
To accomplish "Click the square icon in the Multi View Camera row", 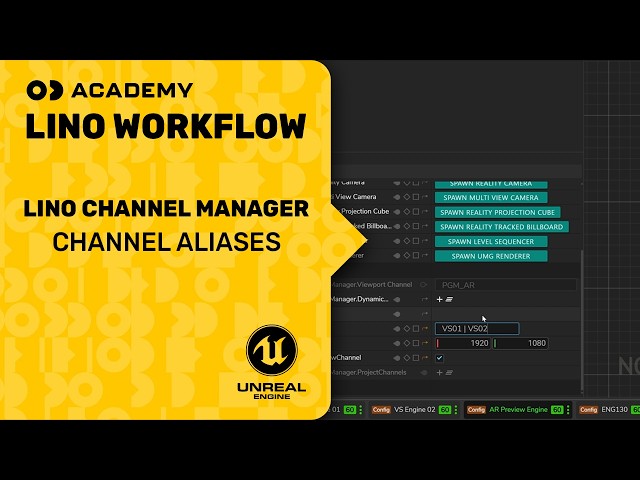I will tap(416, 197).
